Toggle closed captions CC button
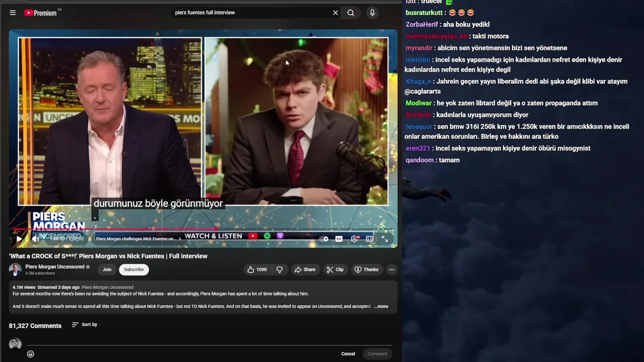Viewport: 644px width, 362px height. [339, 239]
